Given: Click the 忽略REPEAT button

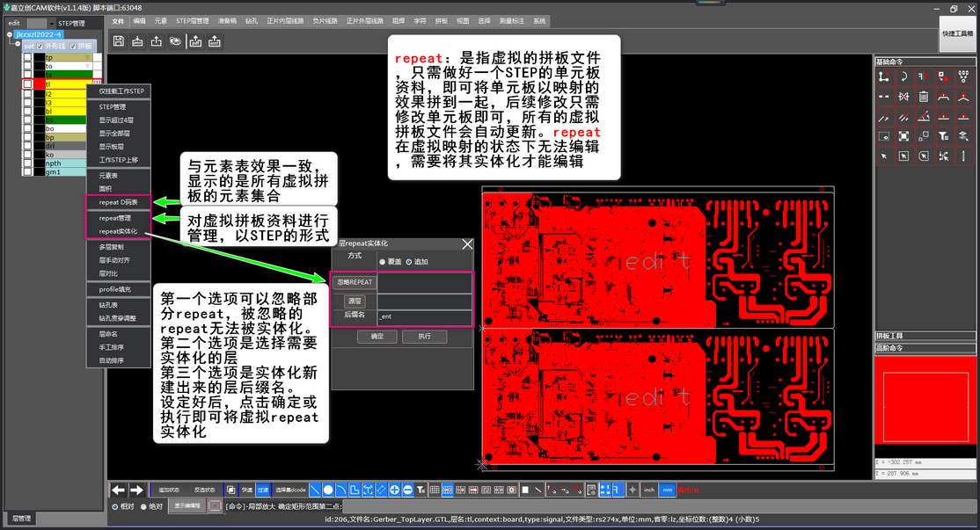Looking at the screenshot, I should tap(355, 282).
